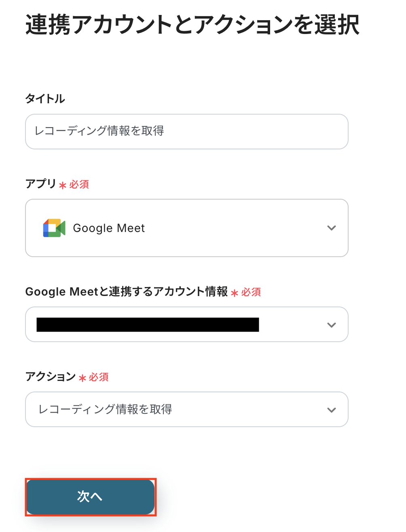This screenshot has width=406, height=532.
Task: Expand the アプリ dropdown chevron
Action: click(331, 228)
